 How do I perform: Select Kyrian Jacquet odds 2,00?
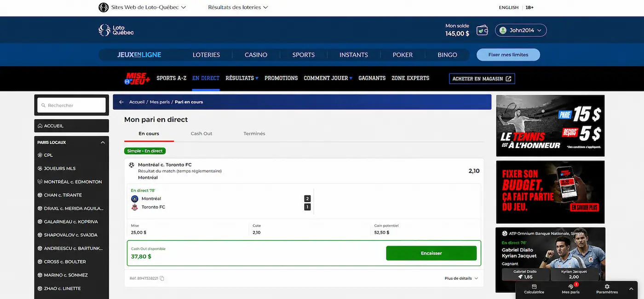pos(574,275)
